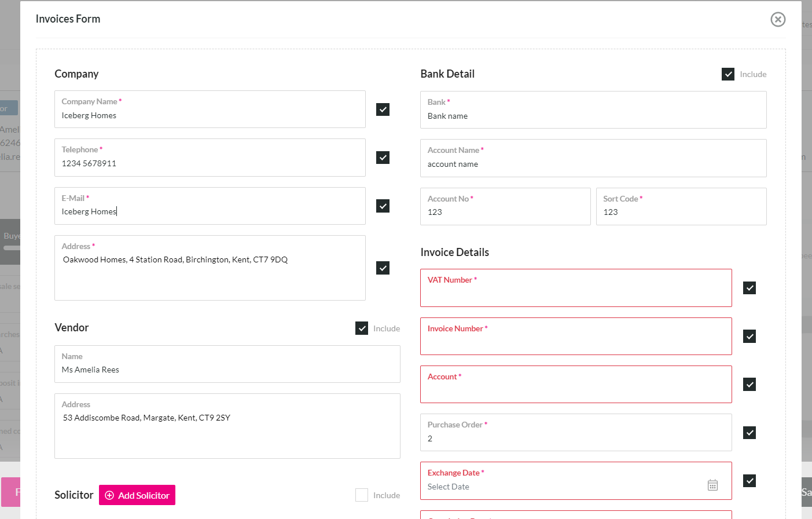The image size is (812, 519).
Task: Focus the VAT Number input field
Action: coord(576,288)
